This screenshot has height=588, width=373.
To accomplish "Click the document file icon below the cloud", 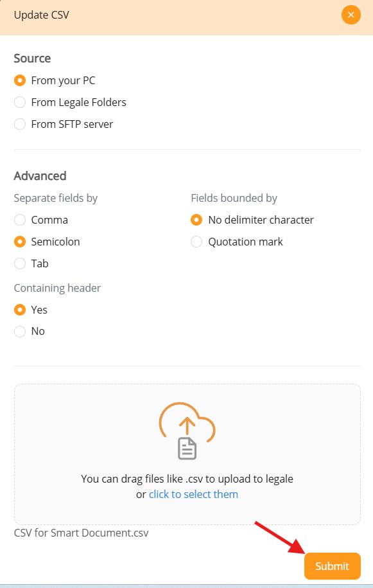I will click(187, 449).
